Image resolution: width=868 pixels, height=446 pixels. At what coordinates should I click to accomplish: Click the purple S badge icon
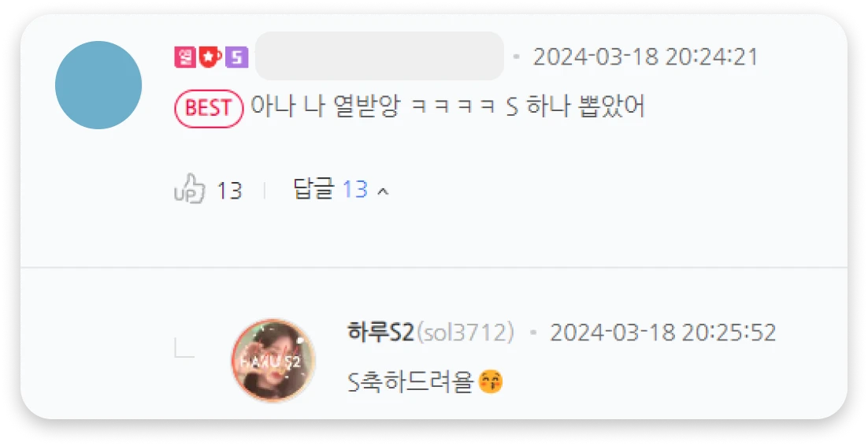(237, 57)
